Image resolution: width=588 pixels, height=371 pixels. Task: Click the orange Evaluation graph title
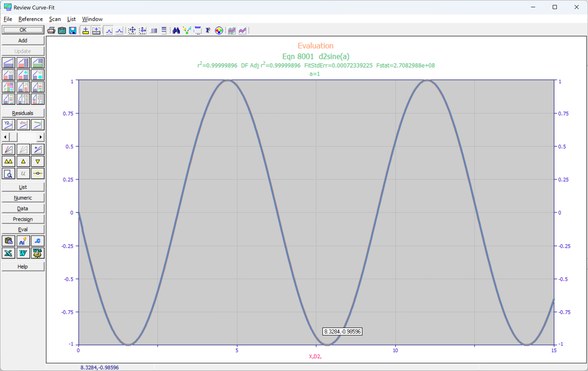click(x=315, y=46)
